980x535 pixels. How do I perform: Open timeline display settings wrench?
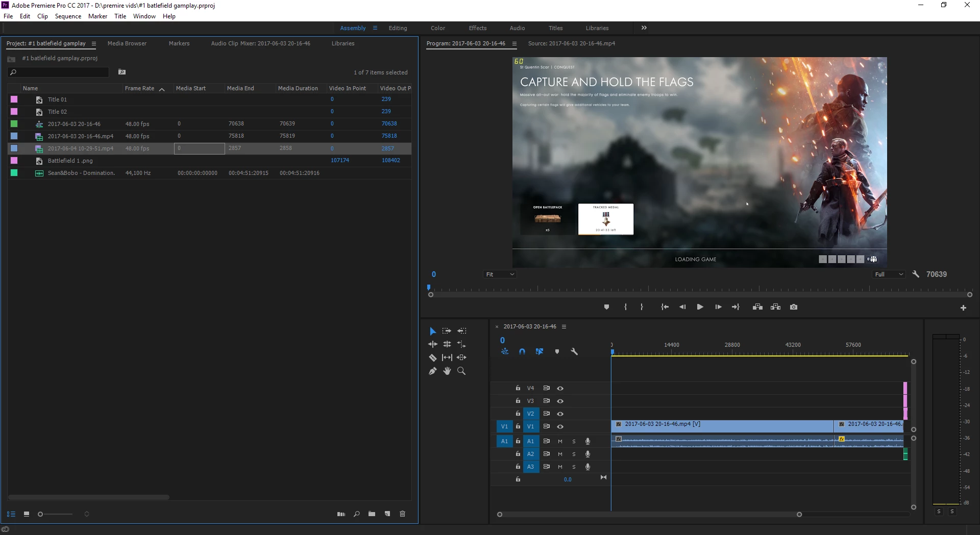point(574,352)
